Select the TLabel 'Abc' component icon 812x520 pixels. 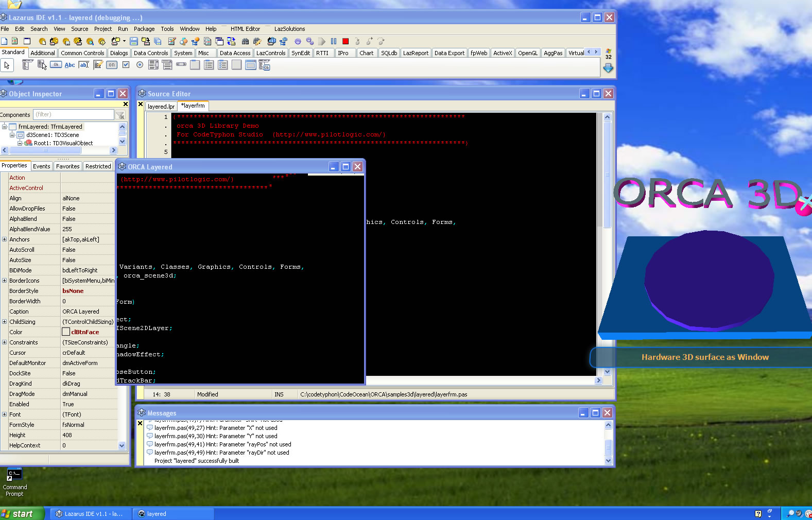[70, 65]
